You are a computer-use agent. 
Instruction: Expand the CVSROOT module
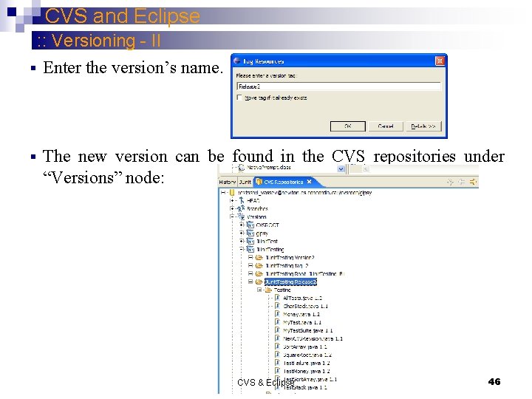[241, 225]
